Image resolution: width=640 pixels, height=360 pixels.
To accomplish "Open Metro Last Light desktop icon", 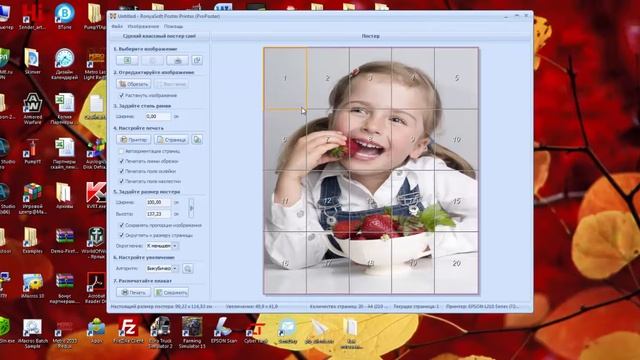I will click(96, 64).
